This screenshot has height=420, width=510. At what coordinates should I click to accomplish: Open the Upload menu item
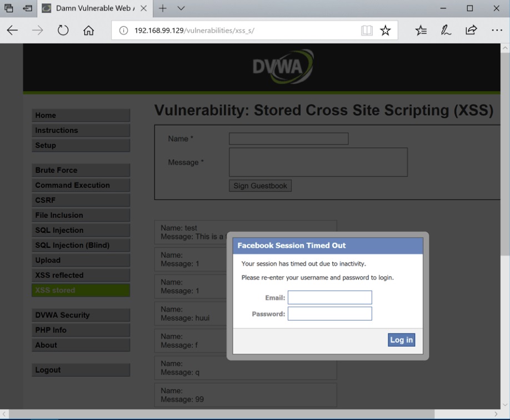pyautogui.click(x=81, y=260)
